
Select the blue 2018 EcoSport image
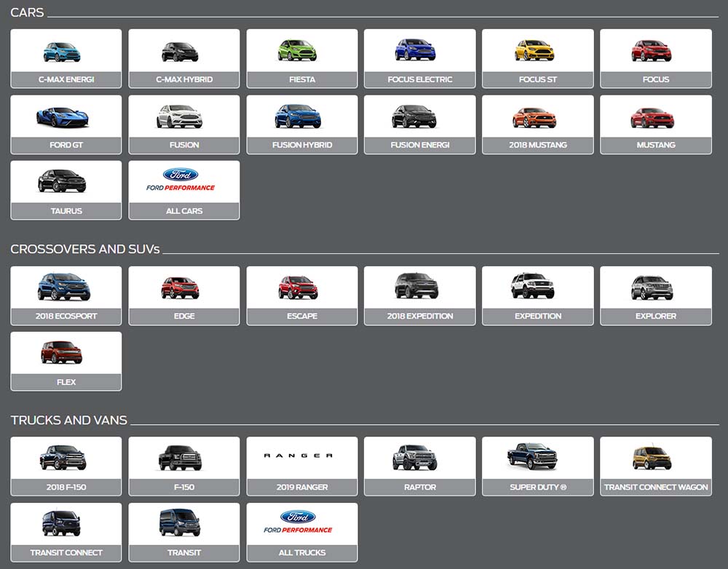[x=63, y=287]
